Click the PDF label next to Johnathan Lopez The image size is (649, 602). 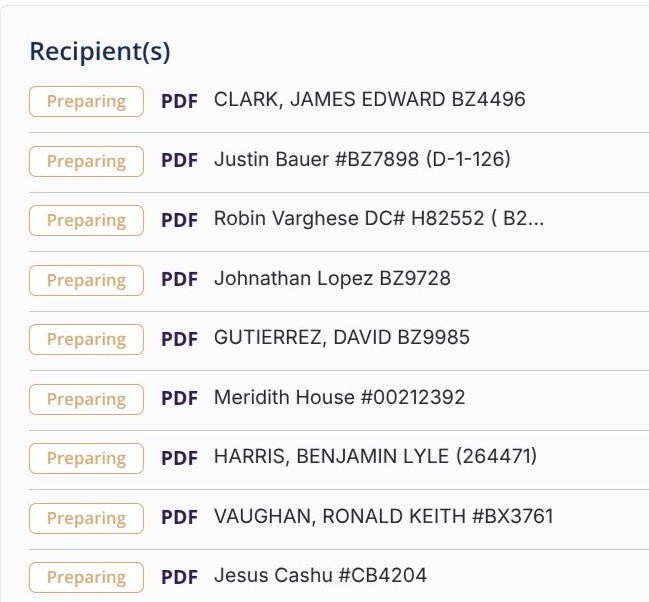tap(179, 280)
